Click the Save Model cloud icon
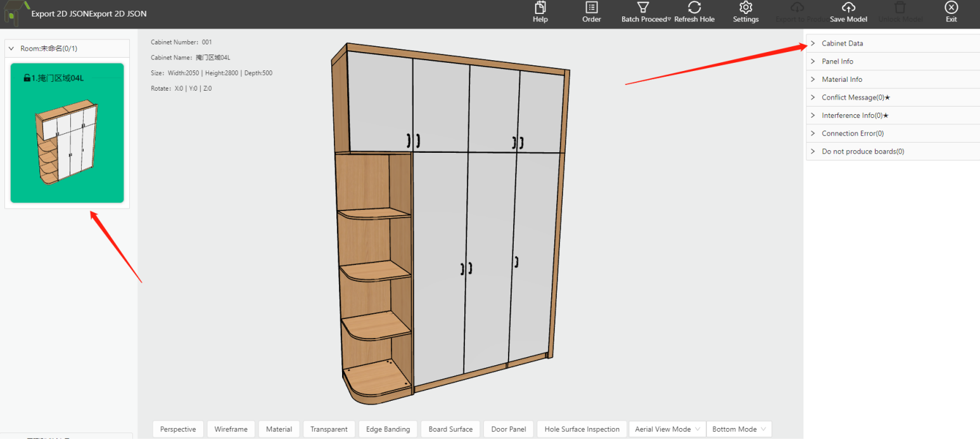 (848, 8)
